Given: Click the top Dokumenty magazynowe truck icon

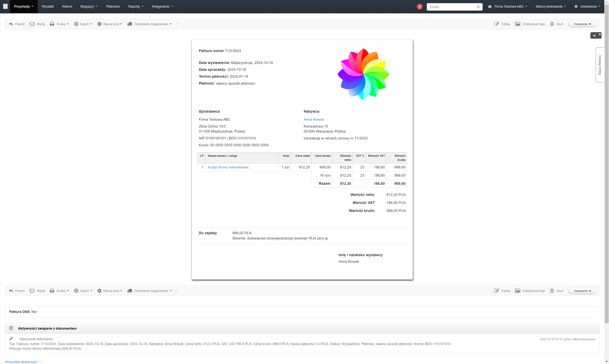Looking at the screenshot, I should (130, 24).
